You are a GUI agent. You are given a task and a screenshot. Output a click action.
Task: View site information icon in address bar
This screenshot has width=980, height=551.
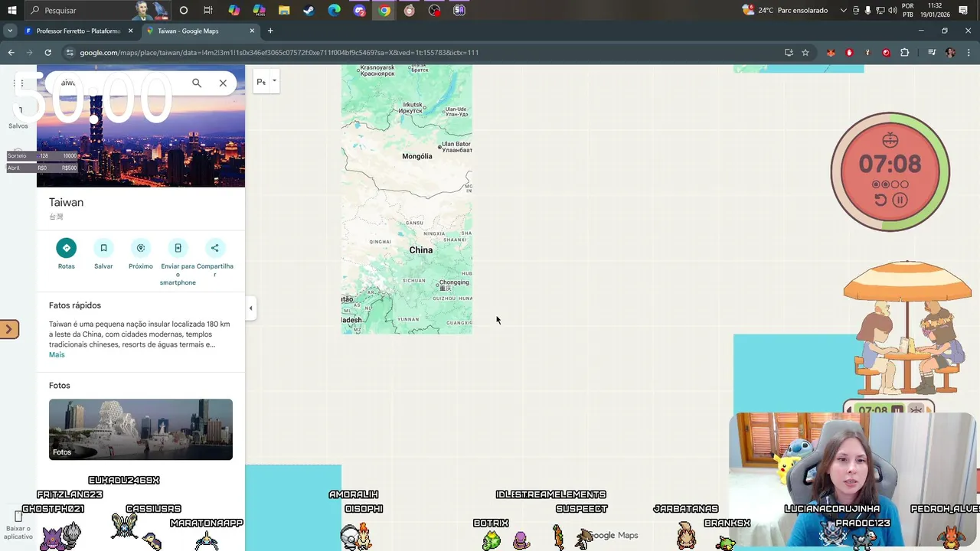click(x=70, y=53)
